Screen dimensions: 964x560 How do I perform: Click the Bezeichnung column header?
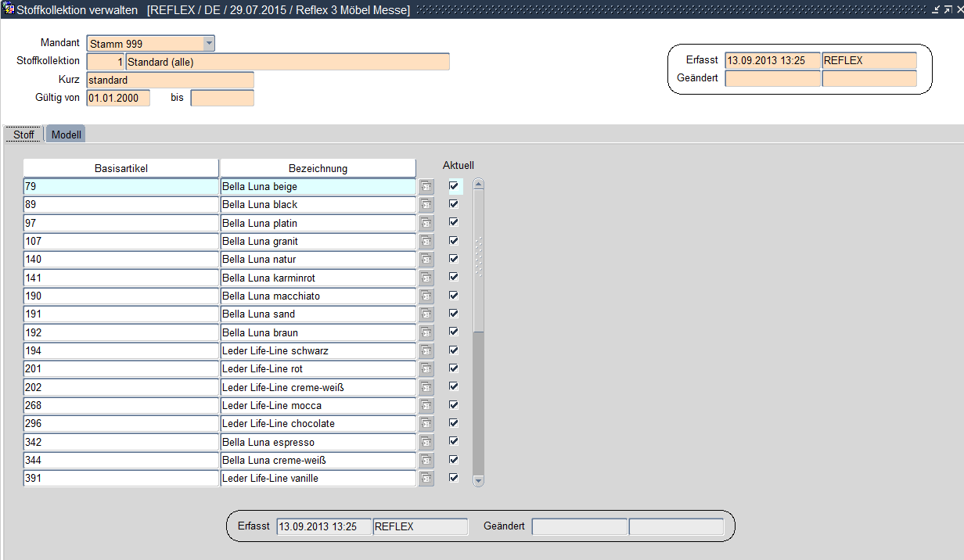pyautogui.click(x=318, y=168)
